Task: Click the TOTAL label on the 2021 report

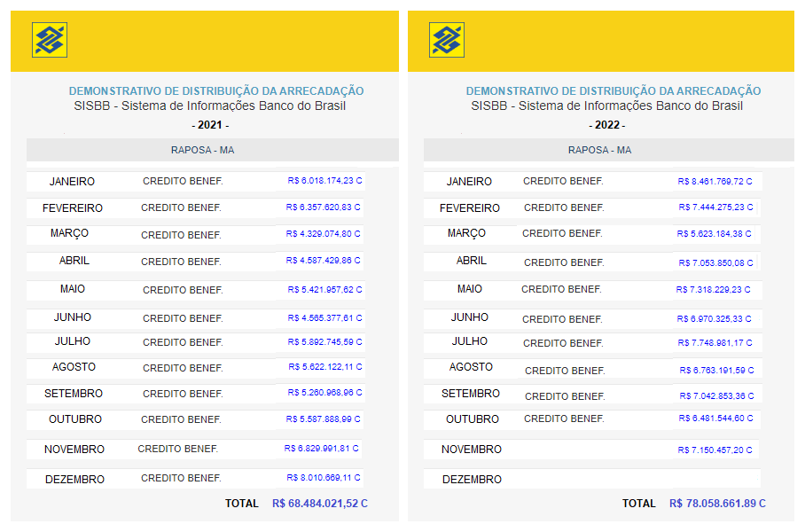Action: (x=239, y=503)
